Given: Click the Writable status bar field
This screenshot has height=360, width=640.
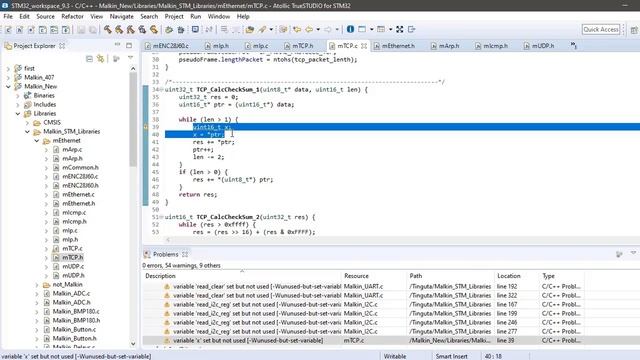Looking at the screenshot, I should (395, 356).
